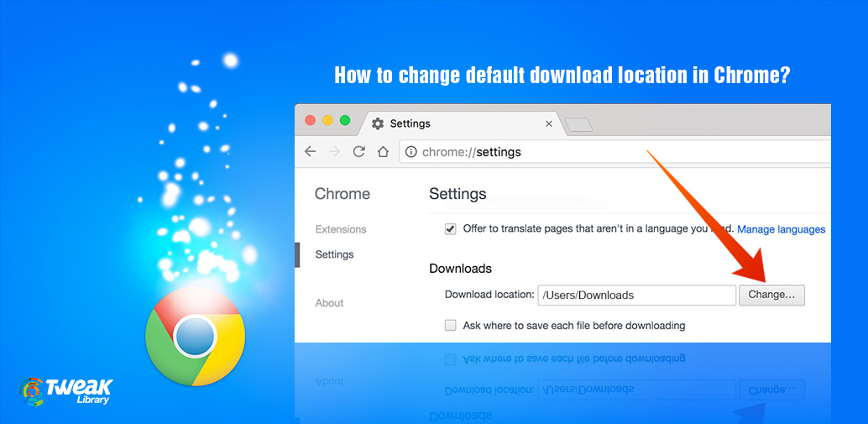Click the gear icon on Settings tab
Image resolution: width=868 pixels, height=424 pixels.
tap(378, 123)
